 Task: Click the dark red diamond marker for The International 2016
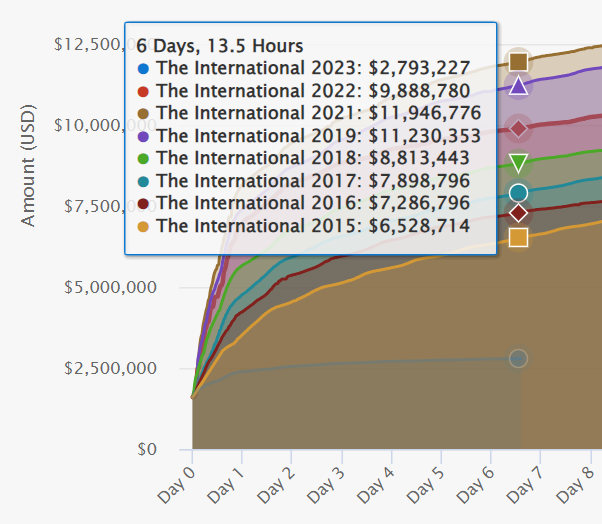tap(518, 213)
